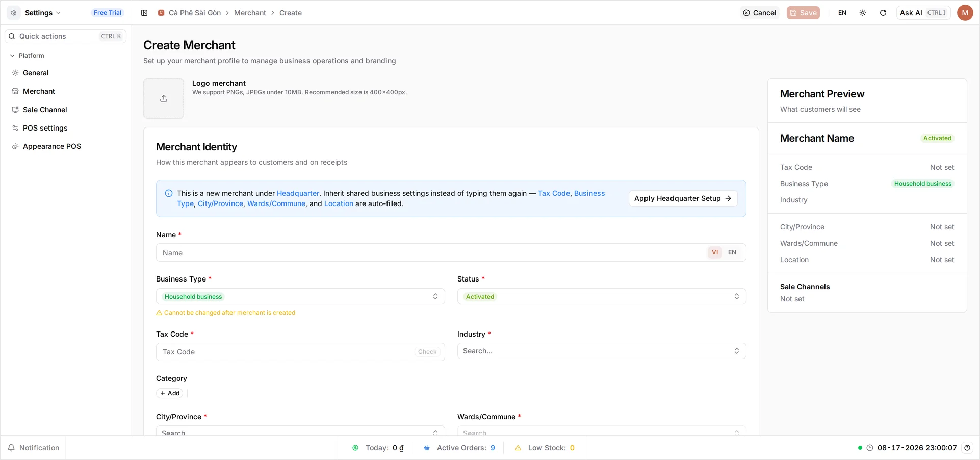Image resolution: width=980 pixels, height=460 pixels.
Task: Click the Low Stock count 0
Action: 572,448
